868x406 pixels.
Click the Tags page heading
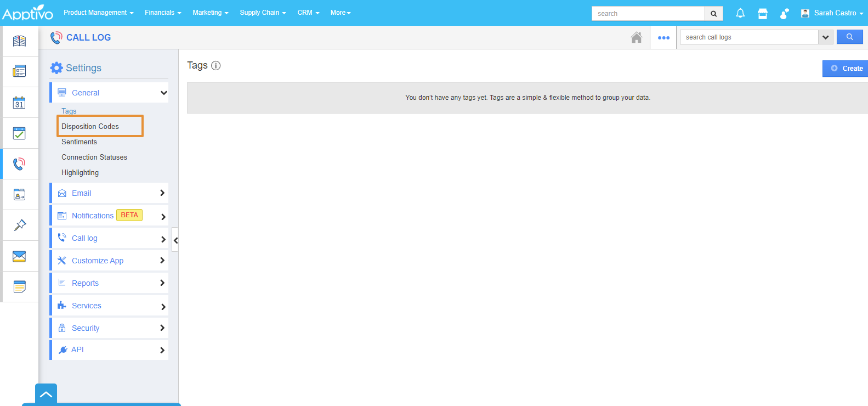click(x=197, y=65)
